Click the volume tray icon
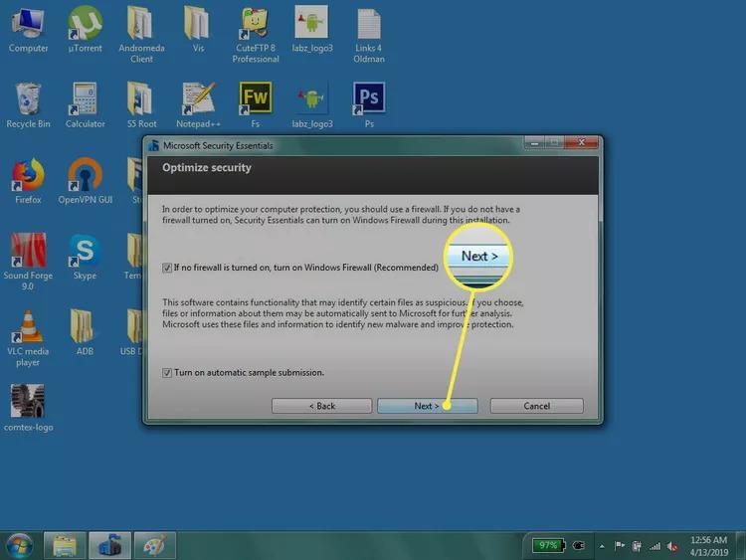This screenshot has height=560, width=746. (x=672, y=546)
